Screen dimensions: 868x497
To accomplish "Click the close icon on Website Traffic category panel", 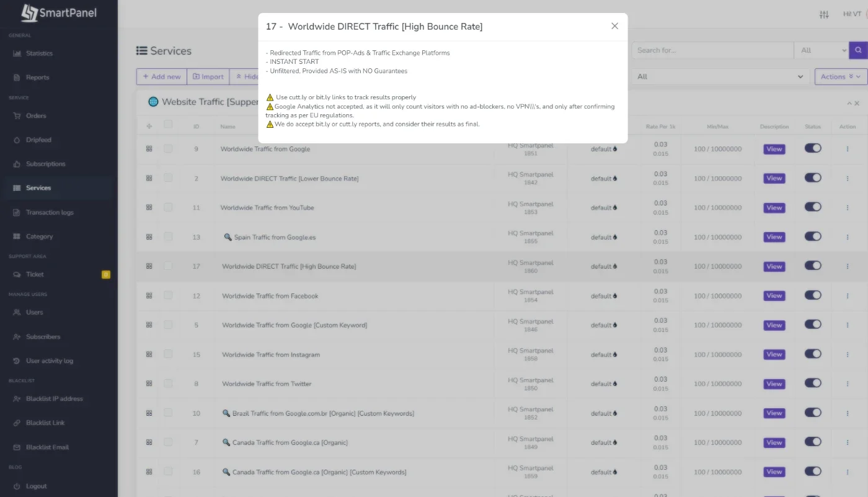I will pos(857,103).
